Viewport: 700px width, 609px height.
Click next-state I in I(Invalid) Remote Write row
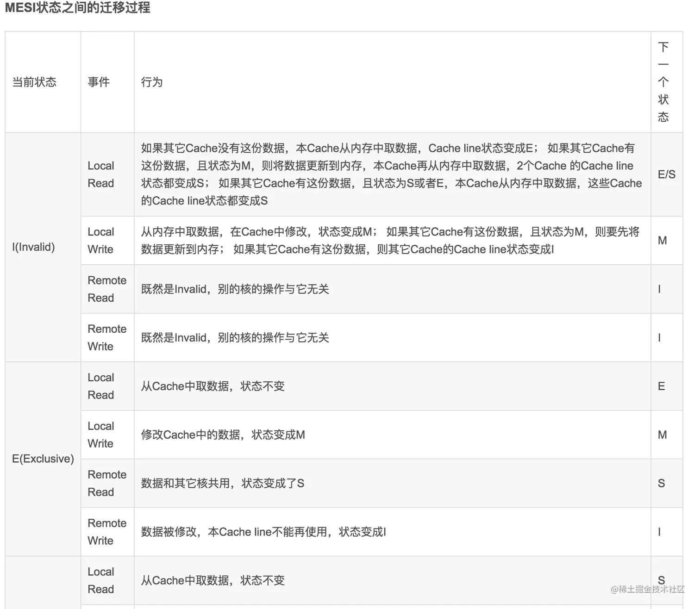659,338
